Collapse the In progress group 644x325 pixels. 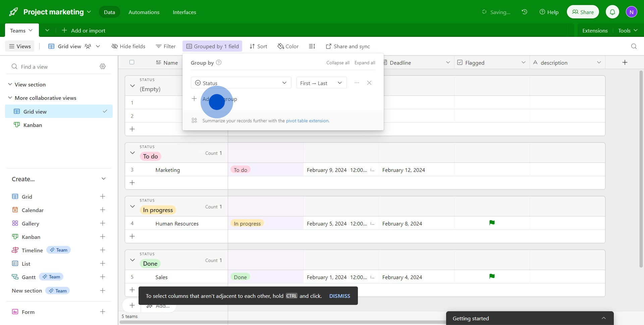tap(132, 206)
